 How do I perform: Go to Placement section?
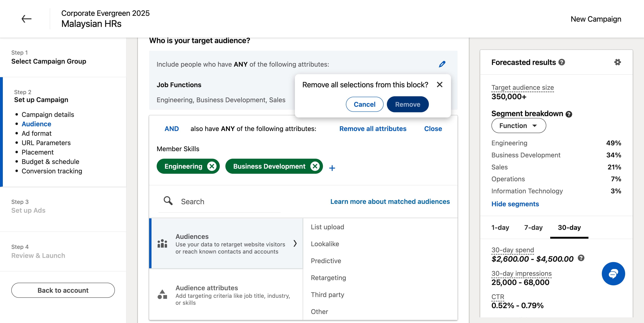(37, 152)
